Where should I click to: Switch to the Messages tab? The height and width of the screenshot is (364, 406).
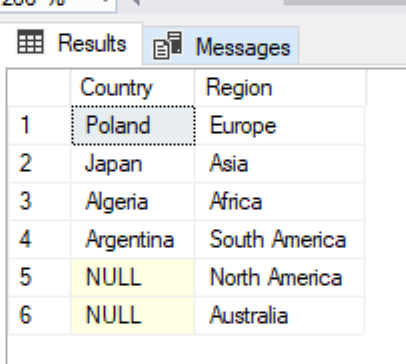click(x=221, y=46)
